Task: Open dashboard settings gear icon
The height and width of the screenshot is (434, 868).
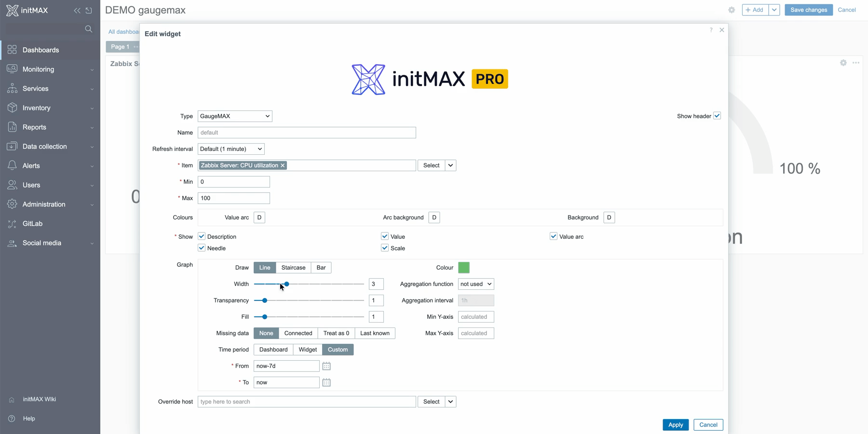Action: click(732, 10)
